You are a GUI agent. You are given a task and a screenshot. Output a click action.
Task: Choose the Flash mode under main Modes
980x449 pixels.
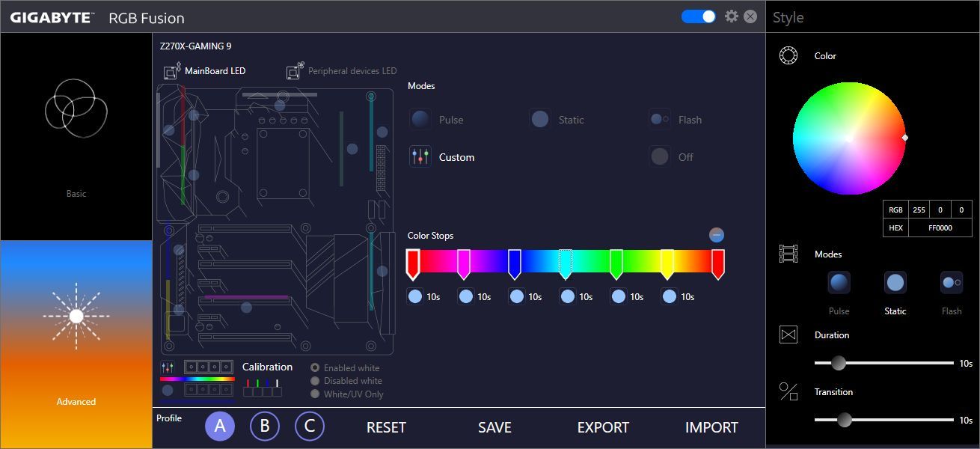(x=676, y=119)
